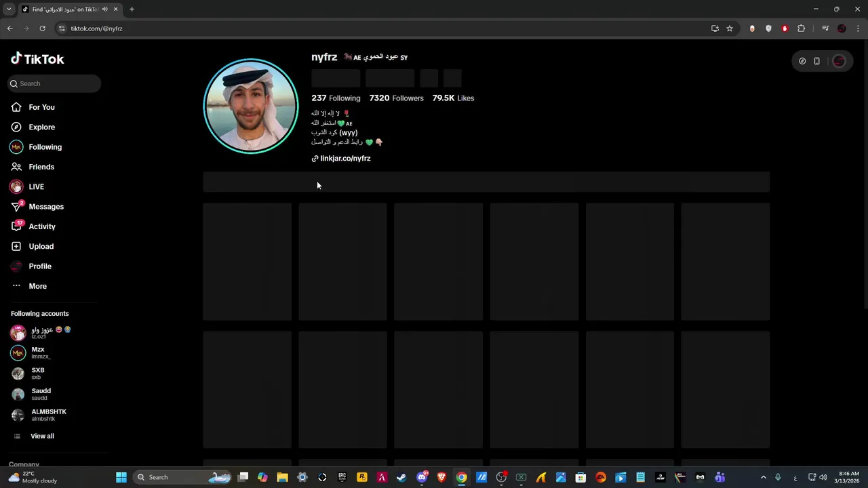The height and width of the screenshot is (488, 868).
Task: Click the TikTok logo
Action: tap(37, 59)
